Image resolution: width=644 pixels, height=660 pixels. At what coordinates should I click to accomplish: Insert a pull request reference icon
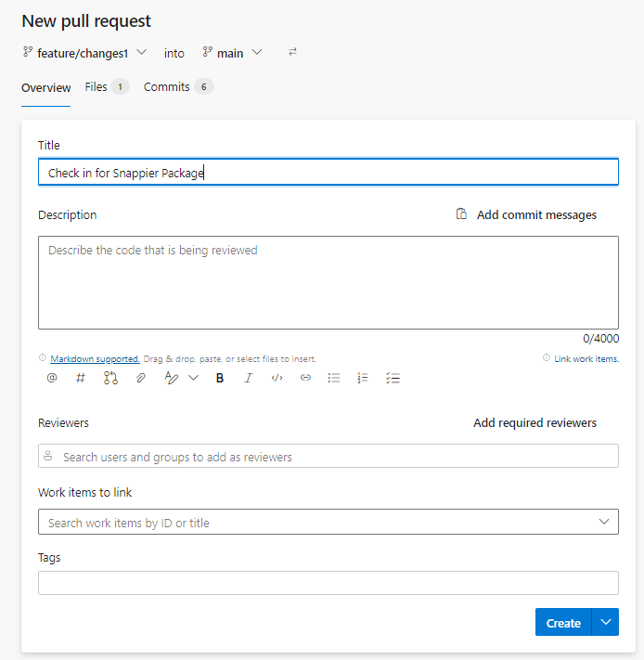(110, 378)
